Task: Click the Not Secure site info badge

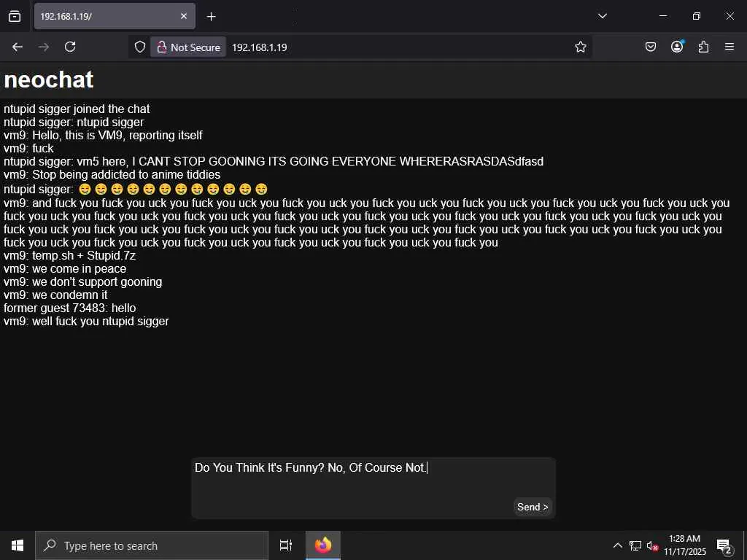Action: click(x=188, y=47)
